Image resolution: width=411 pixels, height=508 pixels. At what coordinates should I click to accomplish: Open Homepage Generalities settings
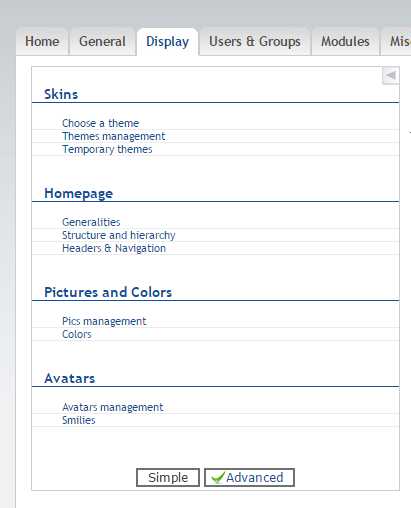pos(91,222)
